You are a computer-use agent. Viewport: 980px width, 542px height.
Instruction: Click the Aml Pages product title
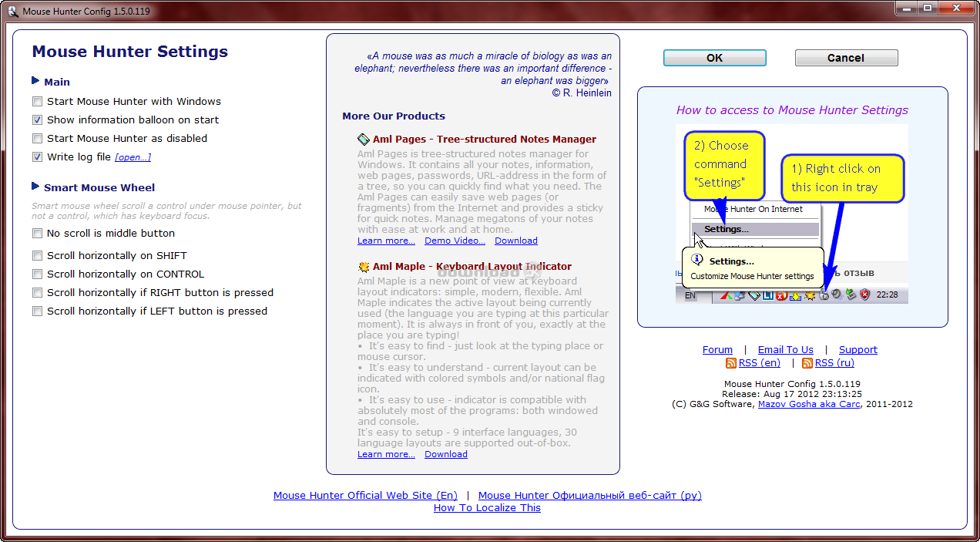[484, 140]
